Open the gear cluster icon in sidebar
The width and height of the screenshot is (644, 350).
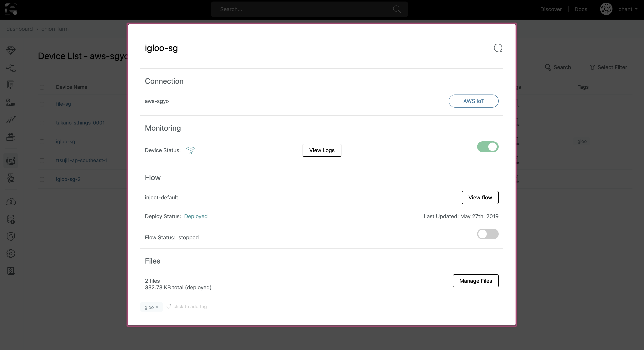coord(11,178)
